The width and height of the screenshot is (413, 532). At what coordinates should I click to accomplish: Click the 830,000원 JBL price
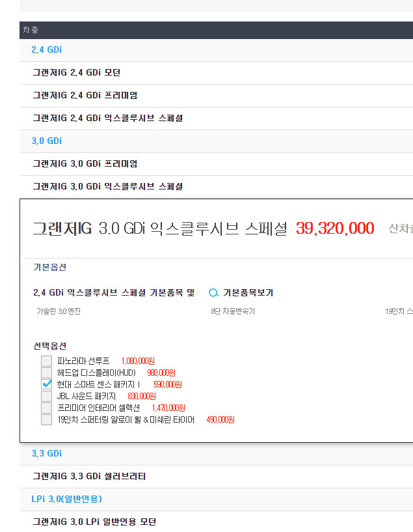[x=142, y=396]
